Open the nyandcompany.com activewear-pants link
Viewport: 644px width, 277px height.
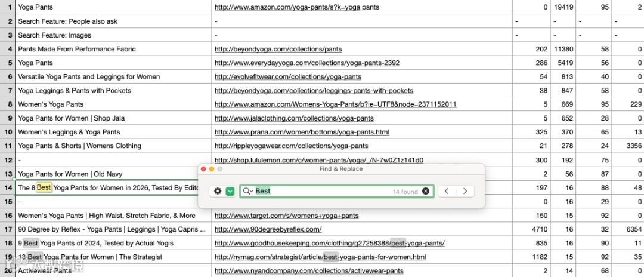click(x=309, y=271)
